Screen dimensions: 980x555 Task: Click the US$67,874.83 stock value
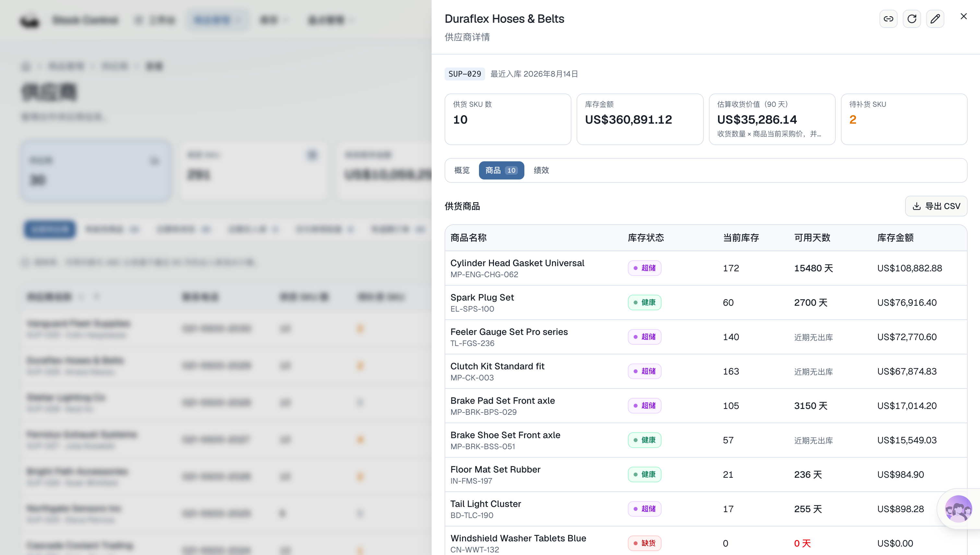(907, 371)
